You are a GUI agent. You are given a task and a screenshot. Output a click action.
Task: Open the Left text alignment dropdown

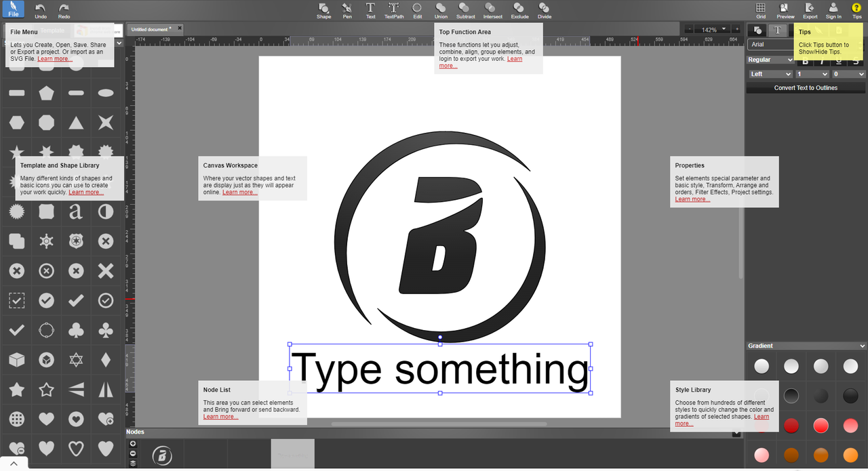(x=770, y=74)
